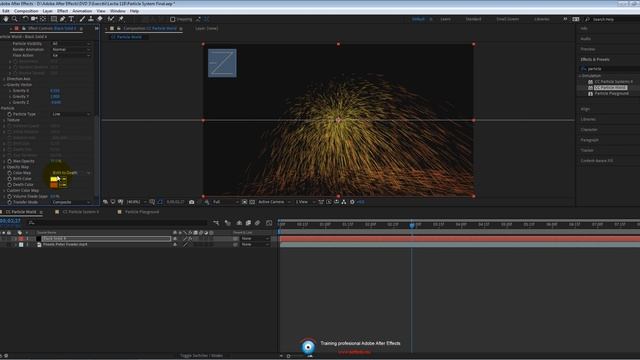640x360 pixels.
Task: Toggle stopwatch for Particle Type
Action: pos(9,114)
